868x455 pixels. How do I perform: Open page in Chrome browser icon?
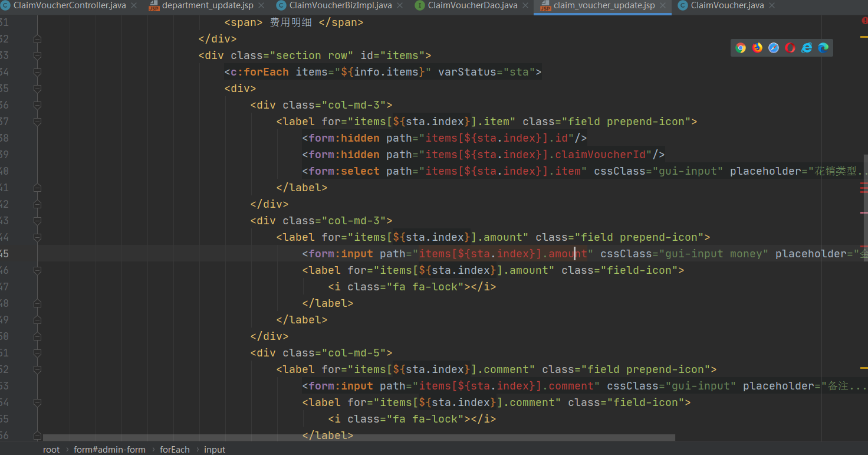[741, 48]
